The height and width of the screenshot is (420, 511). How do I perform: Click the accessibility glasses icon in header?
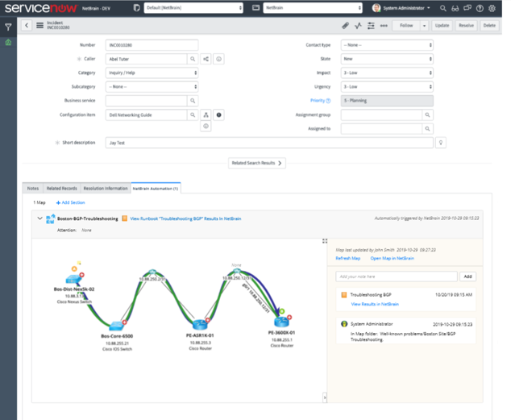coord(455,9)
